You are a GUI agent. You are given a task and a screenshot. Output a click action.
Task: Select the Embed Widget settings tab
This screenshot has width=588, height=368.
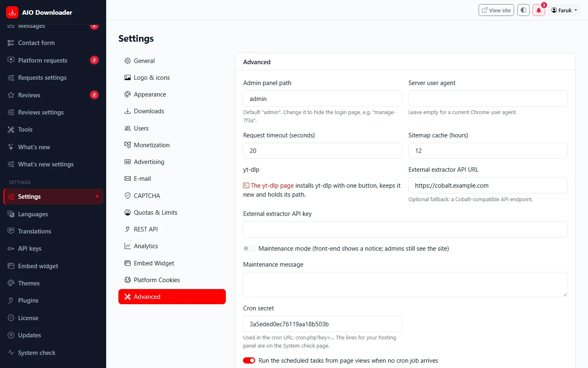coord(172,263)
